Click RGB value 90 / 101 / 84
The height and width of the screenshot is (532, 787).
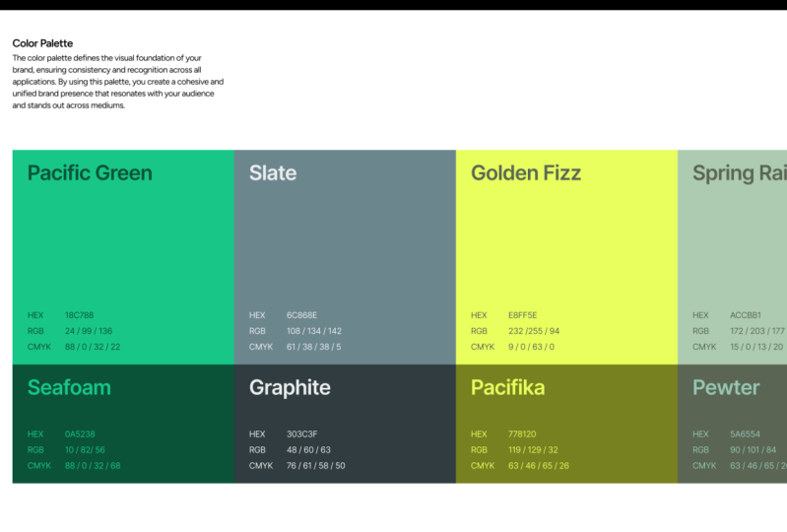754,449
